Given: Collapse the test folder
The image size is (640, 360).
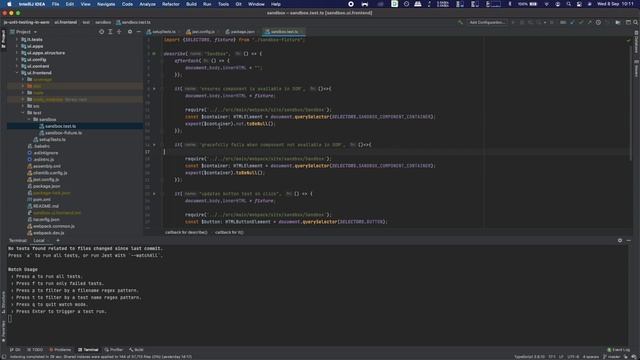Looking at the screenshot, I should 23,113.
